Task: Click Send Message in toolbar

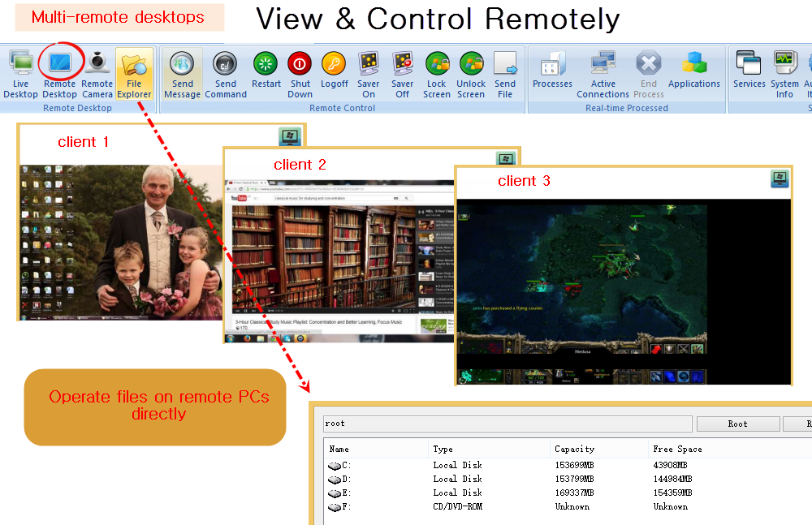Action: [x=182, y=73]
